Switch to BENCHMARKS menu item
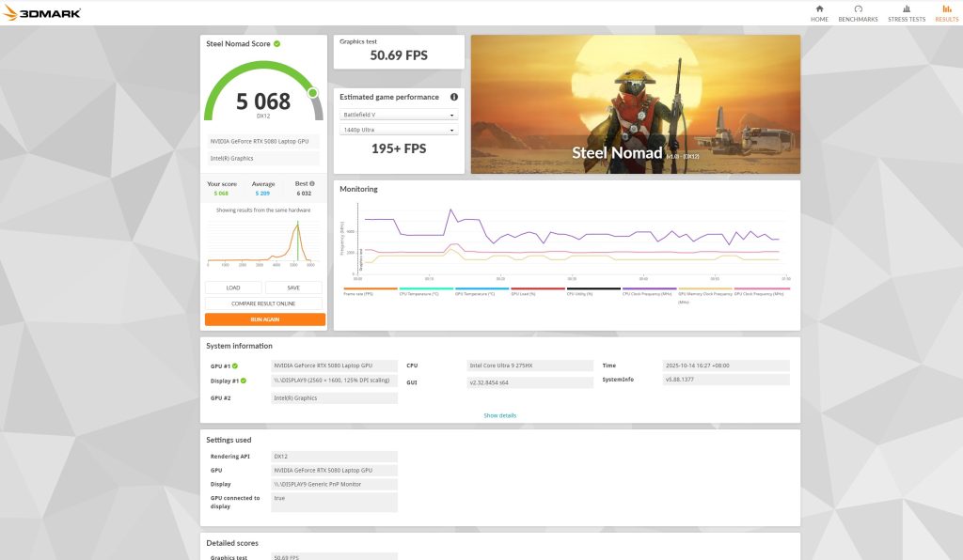Image resolution: width=963 pixels, height=560 pixels. click(858, 18)
